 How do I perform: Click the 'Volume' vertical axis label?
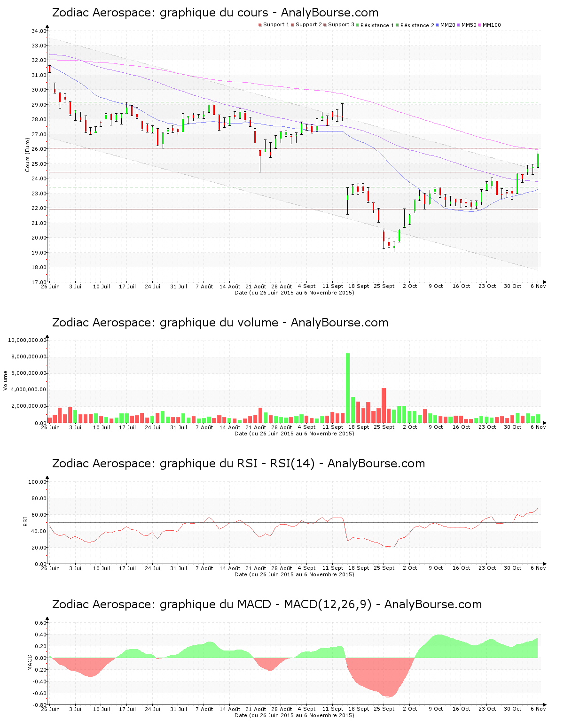tap(6, 380)
